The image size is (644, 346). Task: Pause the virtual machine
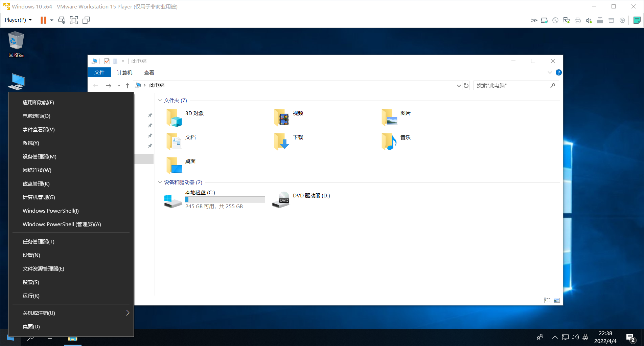[x=43, y=20]
